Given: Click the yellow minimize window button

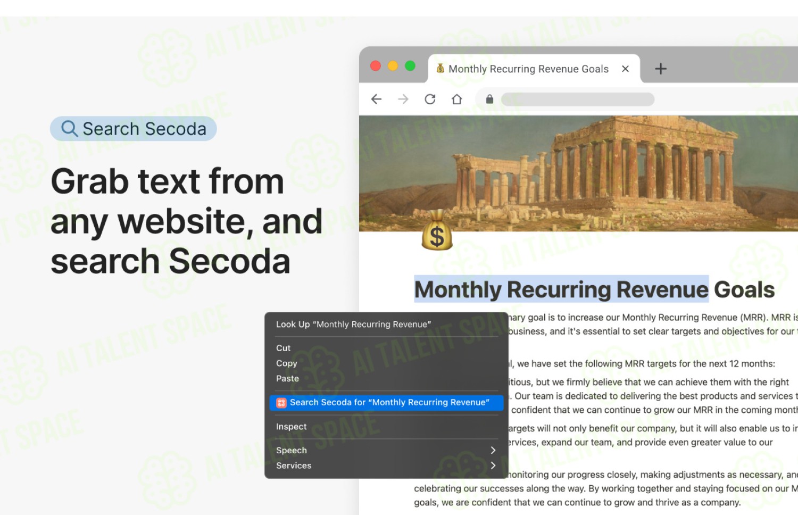Looking at the screenshot, I should [x=393, y=65].
